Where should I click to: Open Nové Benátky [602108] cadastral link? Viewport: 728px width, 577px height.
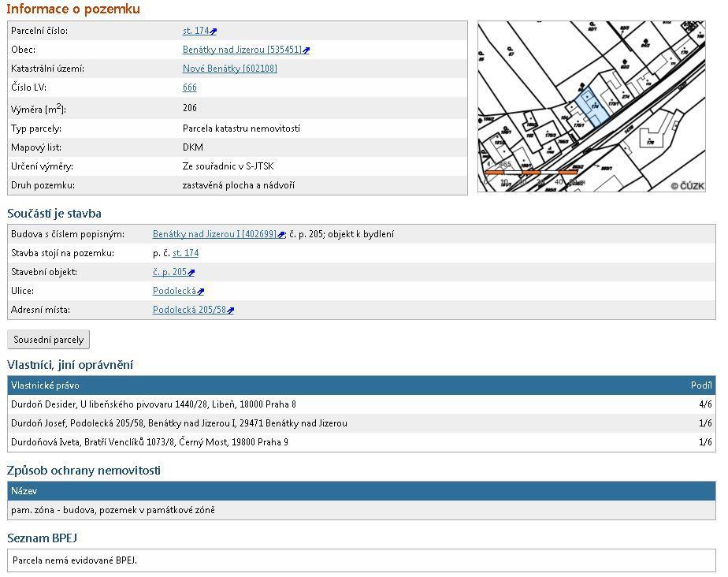pyautogui.click(x=230, y=69)
